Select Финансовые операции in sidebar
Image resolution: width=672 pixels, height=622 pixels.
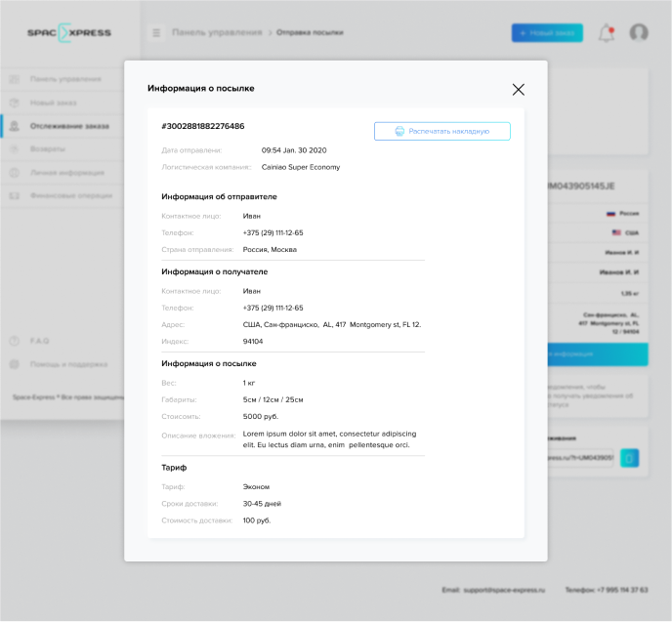pyautogui.click(x=71, y=196)
